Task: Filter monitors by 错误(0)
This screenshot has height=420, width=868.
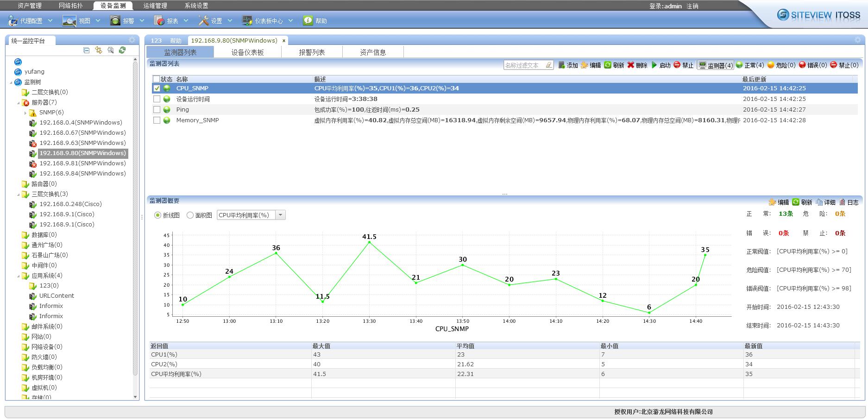Action: (x=813, y=65)
